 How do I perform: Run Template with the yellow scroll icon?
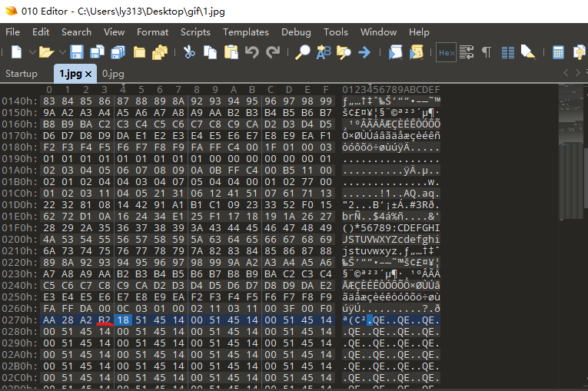417,52
